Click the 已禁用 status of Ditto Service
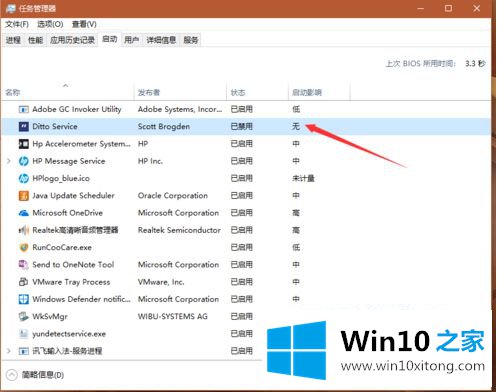The width and height of the screenshot is (497, 392). tap(241, 127)
